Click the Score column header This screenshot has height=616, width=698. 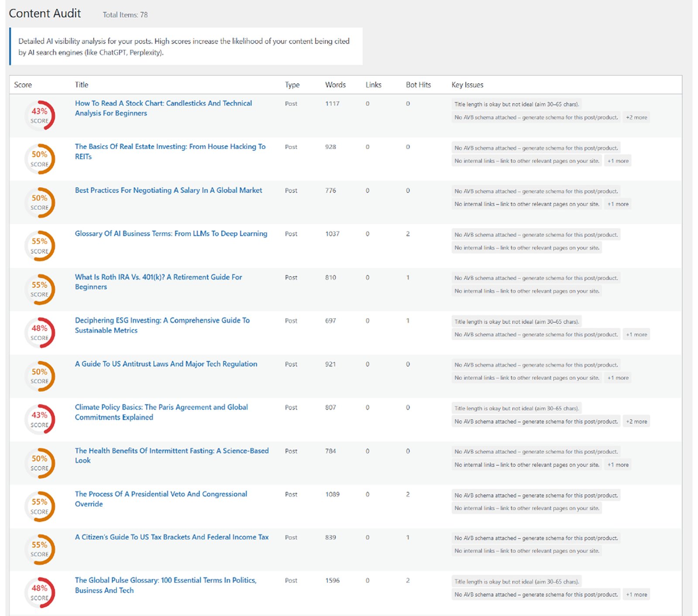point(23,85)
